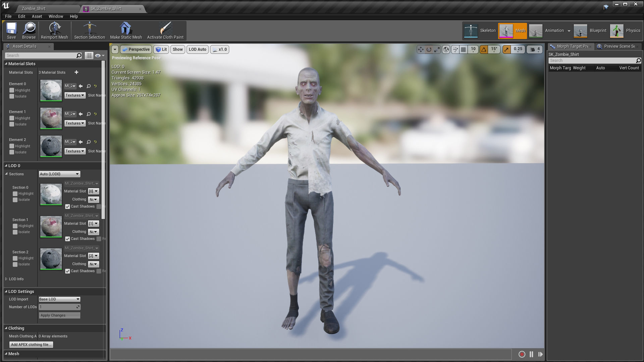
Task: Uncheck Cast Shadows for Section 2
Action: pos(67,271)
